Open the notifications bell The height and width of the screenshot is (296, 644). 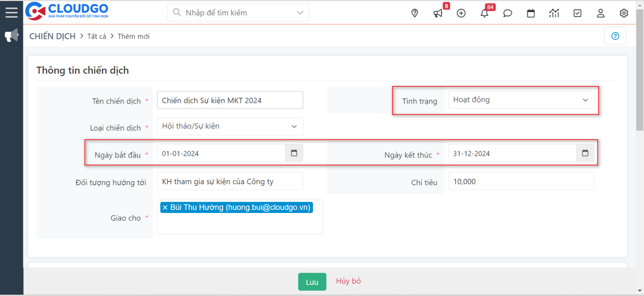pyautogui.click(x=485, y=13)
